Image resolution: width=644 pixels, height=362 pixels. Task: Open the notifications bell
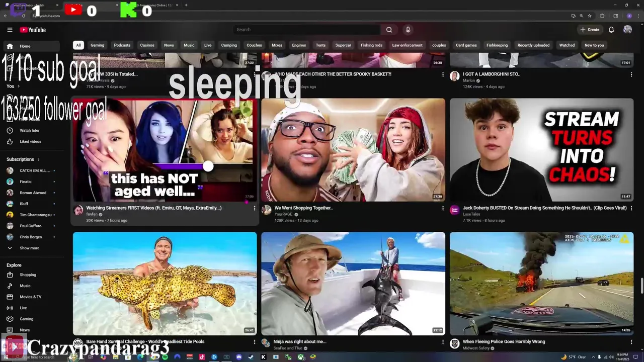[611, 30]
